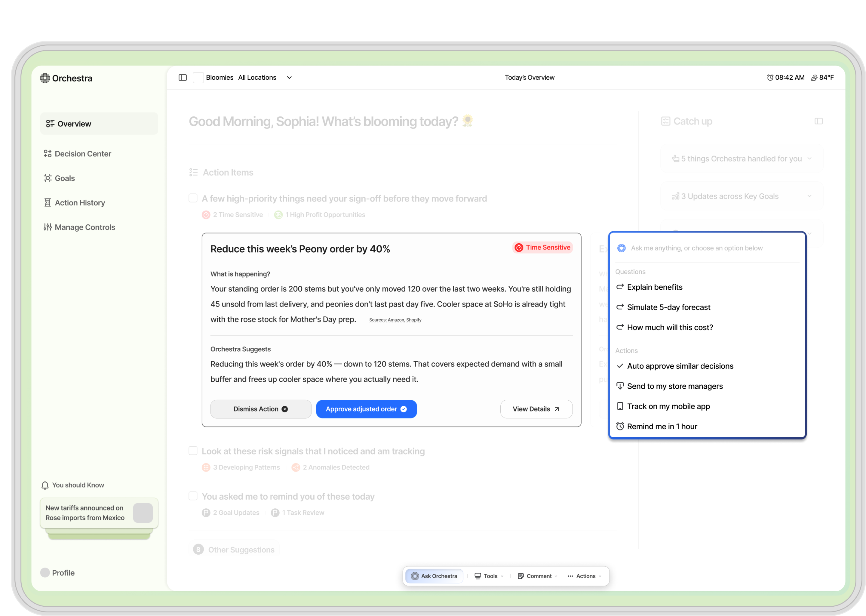Click the clock icon beside 08:42 AM
The height and width of the screenshot is (616, 866).
[x=770, y=77]
